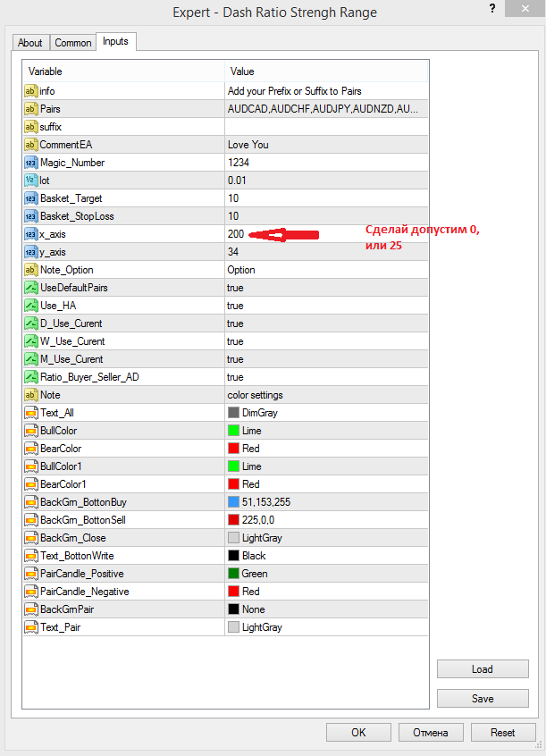Switch to the Common tab
Image resolution: width=546 pixels, height=756 pixels.
tap(73, 42)
